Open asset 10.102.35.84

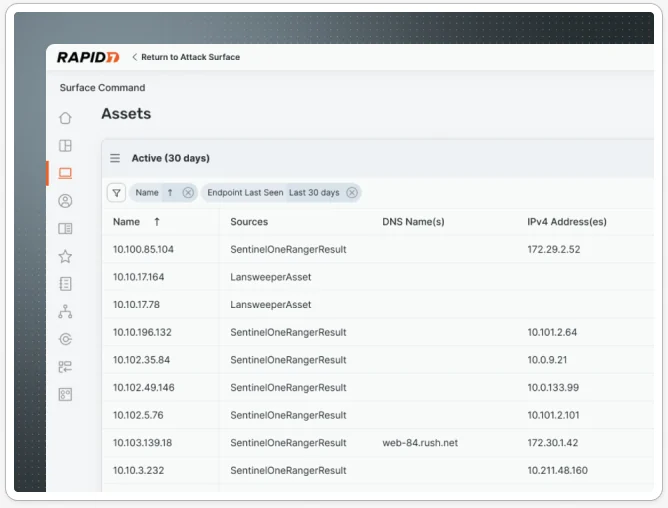141,360
